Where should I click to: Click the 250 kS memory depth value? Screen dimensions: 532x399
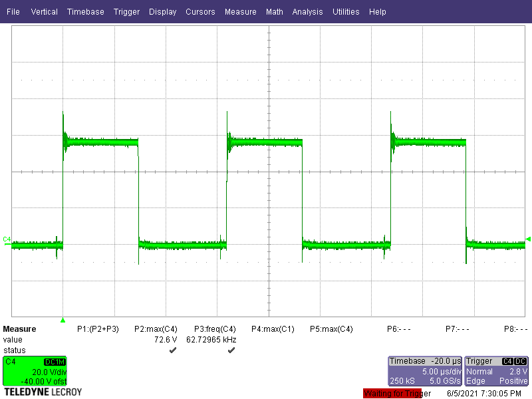click(x=402, y=380)
